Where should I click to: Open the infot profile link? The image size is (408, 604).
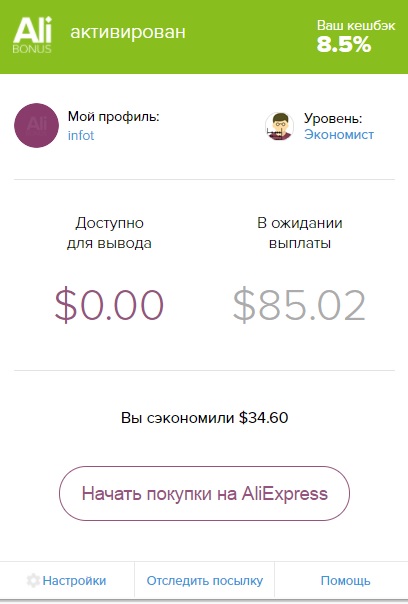click(x=81, y=136)
